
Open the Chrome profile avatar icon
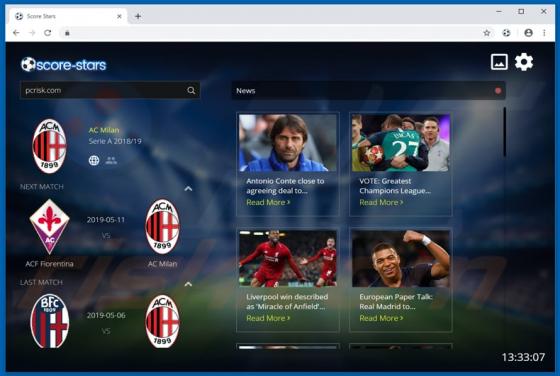pyautogui.click(x=529, y=33)
